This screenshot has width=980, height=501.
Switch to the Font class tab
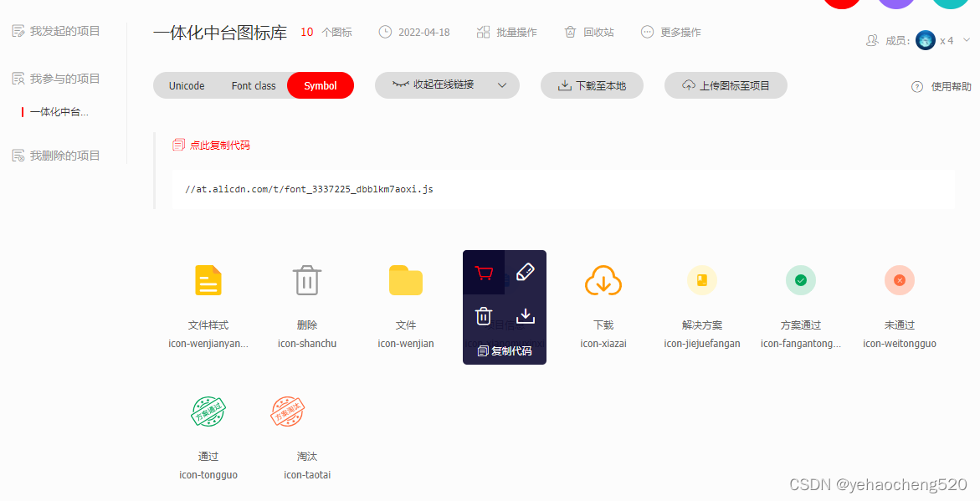click(x=253, y=84)
